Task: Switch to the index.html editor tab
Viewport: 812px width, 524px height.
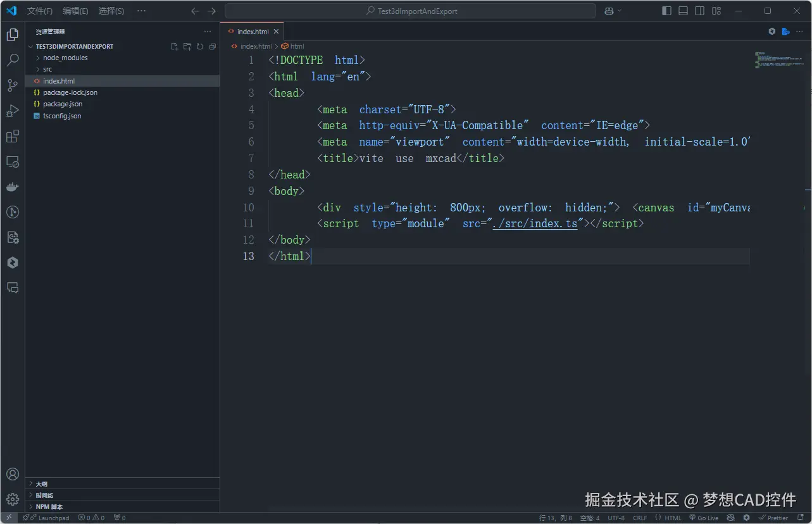Action: (x=252, y=31)
